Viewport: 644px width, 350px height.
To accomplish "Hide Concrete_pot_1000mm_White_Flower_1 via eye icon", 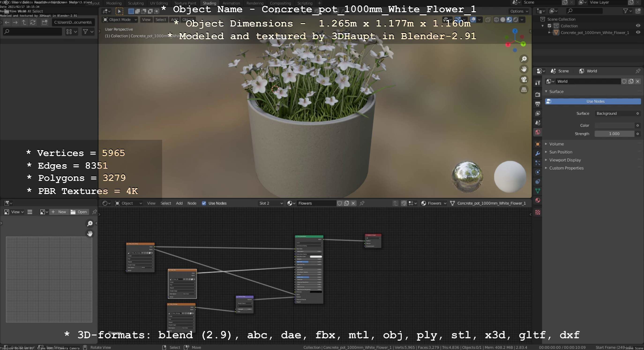I will (638, 32).
